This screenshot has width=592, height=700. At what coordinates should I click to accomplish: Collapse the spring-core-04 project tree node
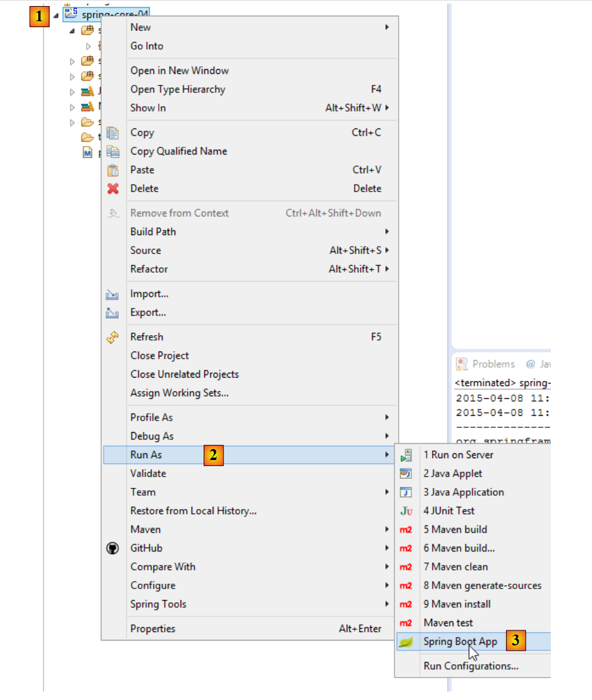(x=56, y=15)
